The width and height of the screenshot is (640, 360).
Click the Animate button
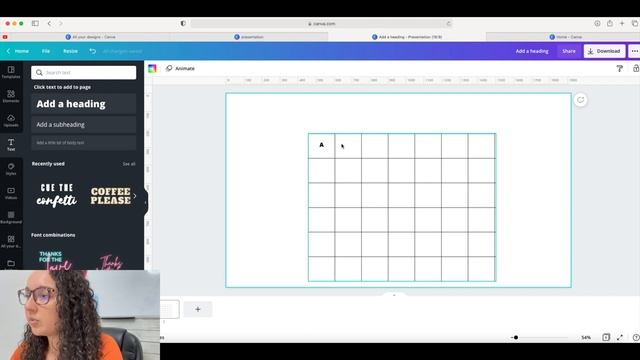pyautogui.click(x=180, y=68)
